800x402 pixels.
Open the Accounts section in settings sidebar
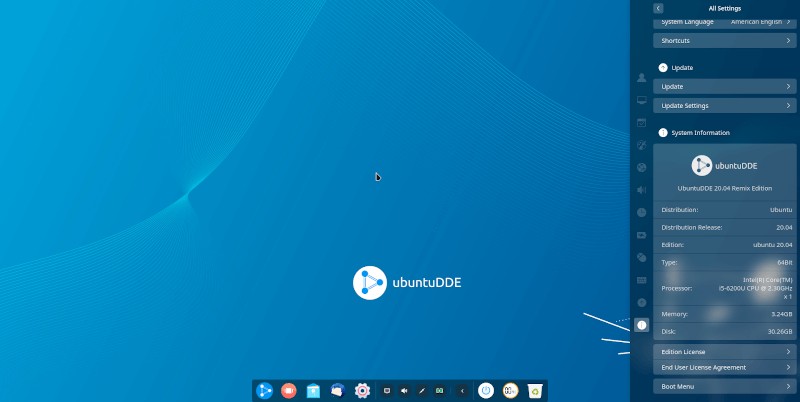pos(641,78)
